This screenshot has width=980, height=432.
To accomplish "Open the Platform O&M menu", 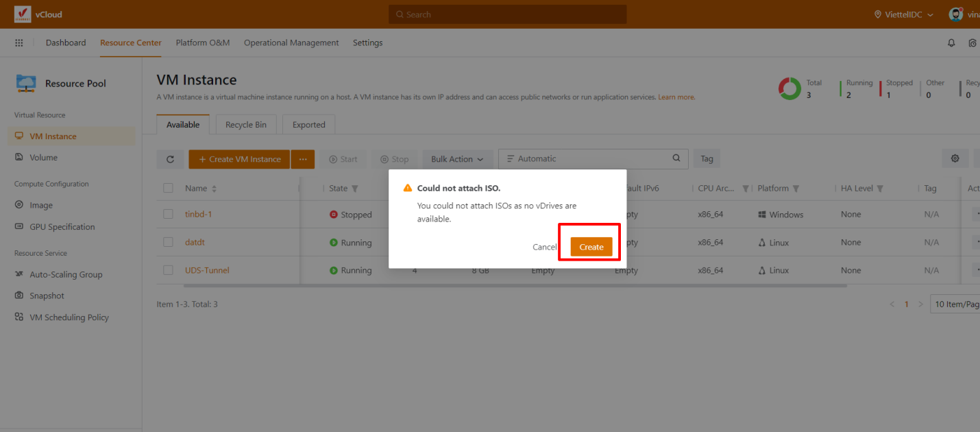I will point(202,43).
